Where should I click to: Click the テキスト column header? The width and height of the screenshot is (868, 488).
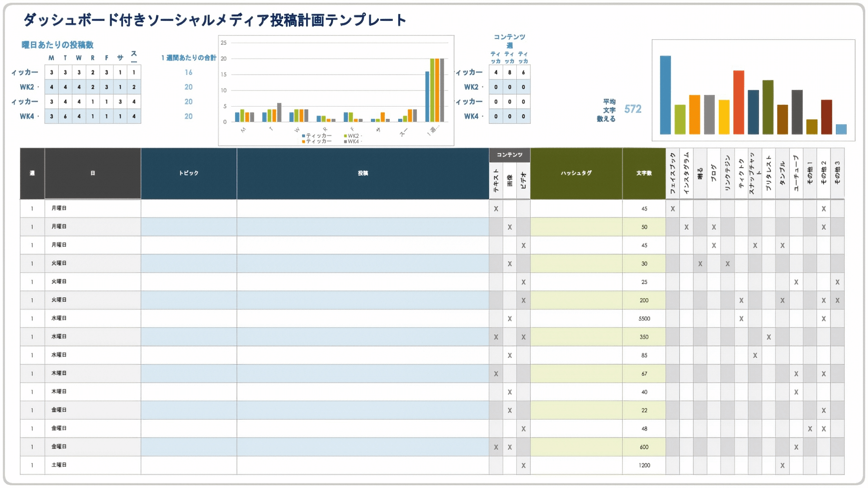point(496,181)
